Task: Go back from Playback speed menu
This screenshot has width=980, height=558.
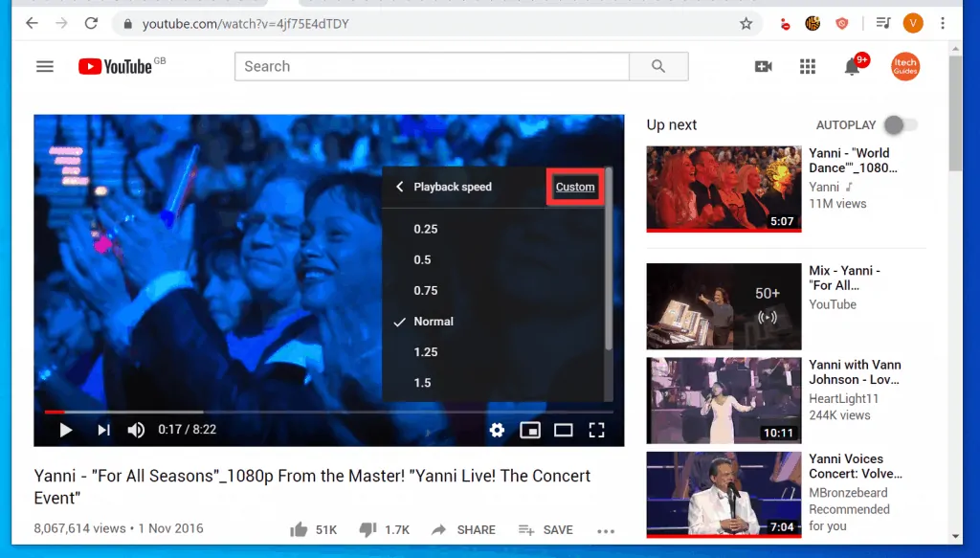Action: 399,187
